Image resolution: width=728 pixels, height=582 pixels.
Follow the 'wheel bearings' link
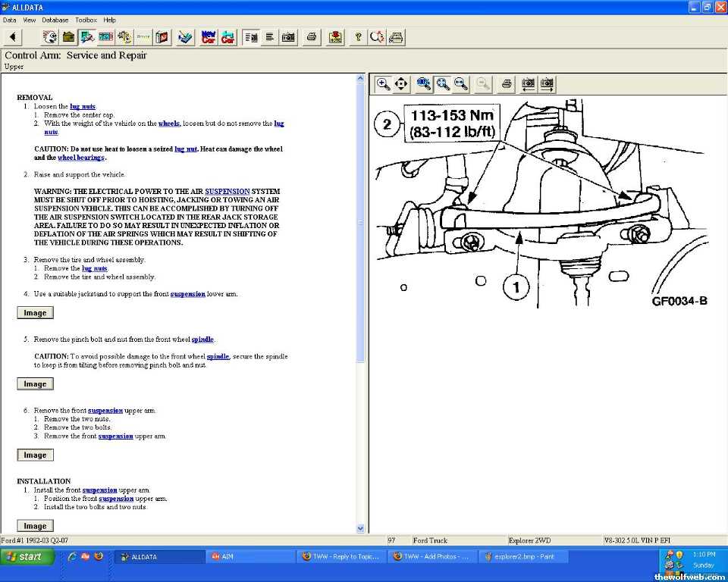(80, 158)
